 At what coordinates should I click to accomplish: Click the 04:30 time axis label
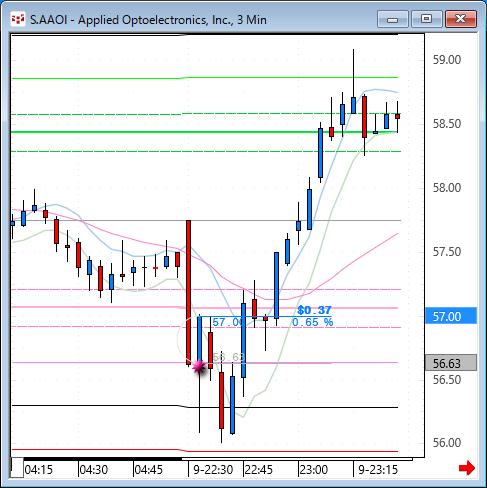point(94,470)
